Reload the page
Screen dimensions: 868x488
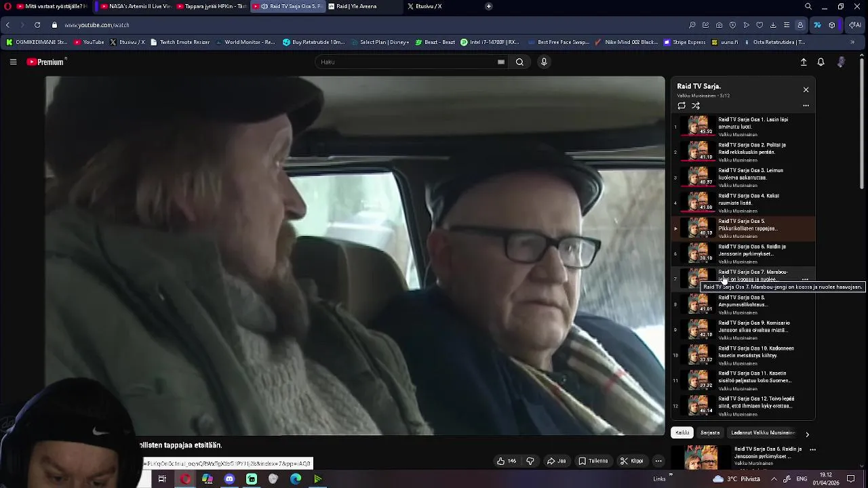pyautogui.click(x=37, y=25)
